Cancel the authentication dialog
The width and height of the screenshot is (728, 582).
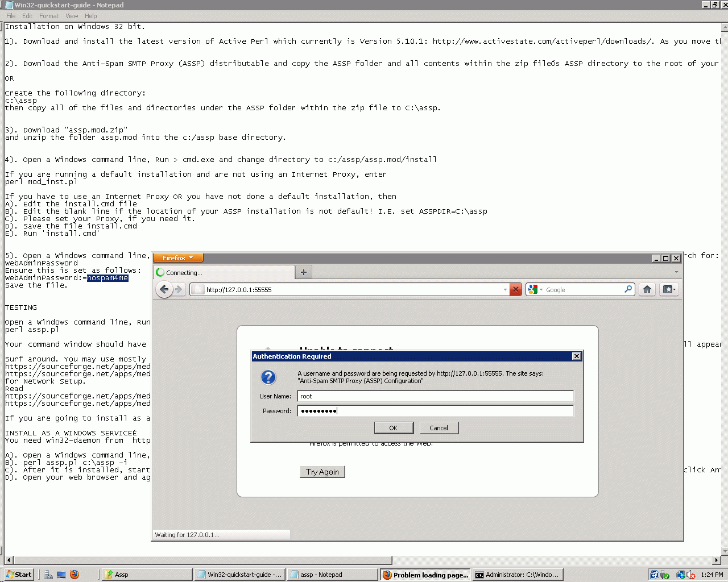439,428
